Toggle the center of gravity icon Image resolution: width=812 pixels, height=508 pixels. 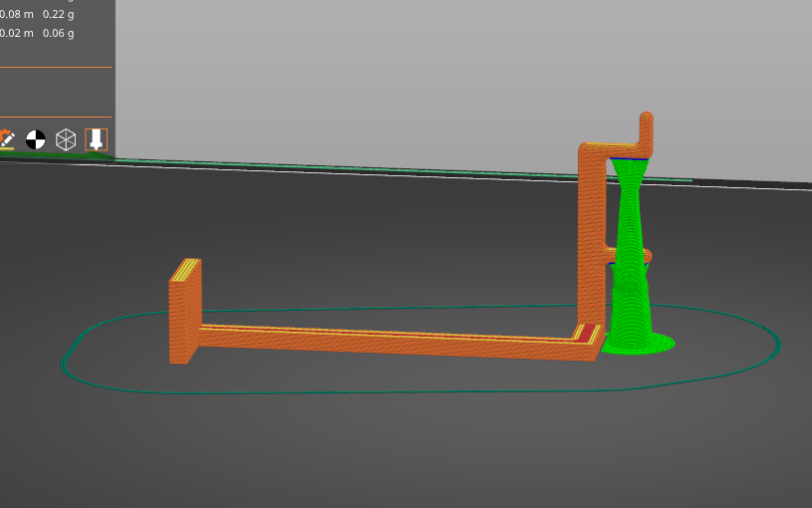pyautogui.click(x=36, y=139)
